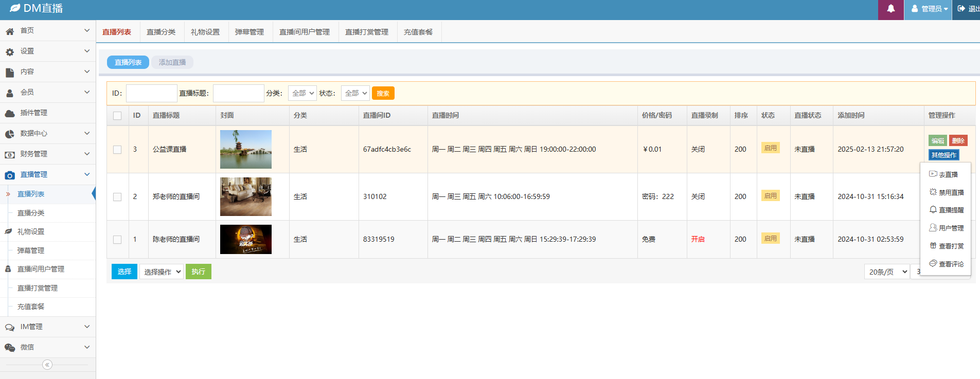Open the 选择操作 batch action dropdown

pyautogui.click(x=162, y=272)
